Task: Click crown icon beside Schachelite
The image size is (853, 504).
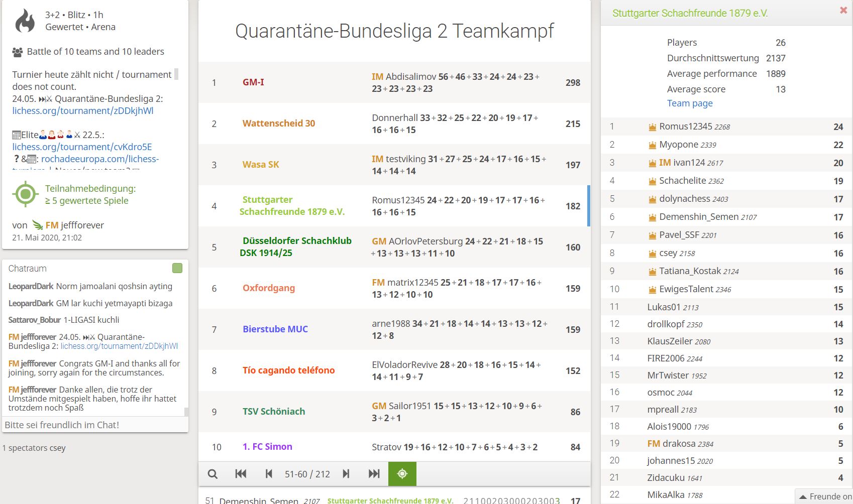Action: click(x=652, y=181)
